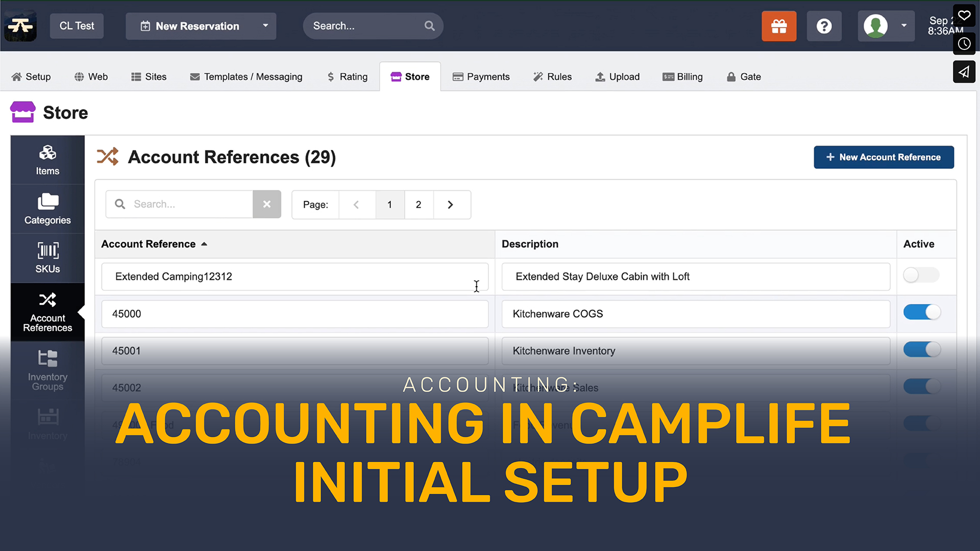
Task: Open SKUs in the store sidebar
Action: point(47,258)
